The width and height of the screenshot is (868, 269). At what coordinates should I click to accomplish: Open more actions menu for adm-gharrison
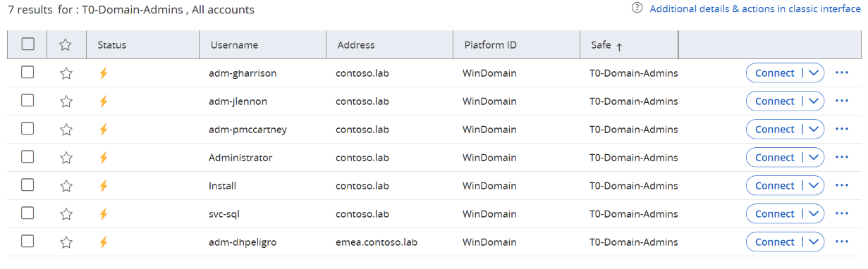coord(841,73)
